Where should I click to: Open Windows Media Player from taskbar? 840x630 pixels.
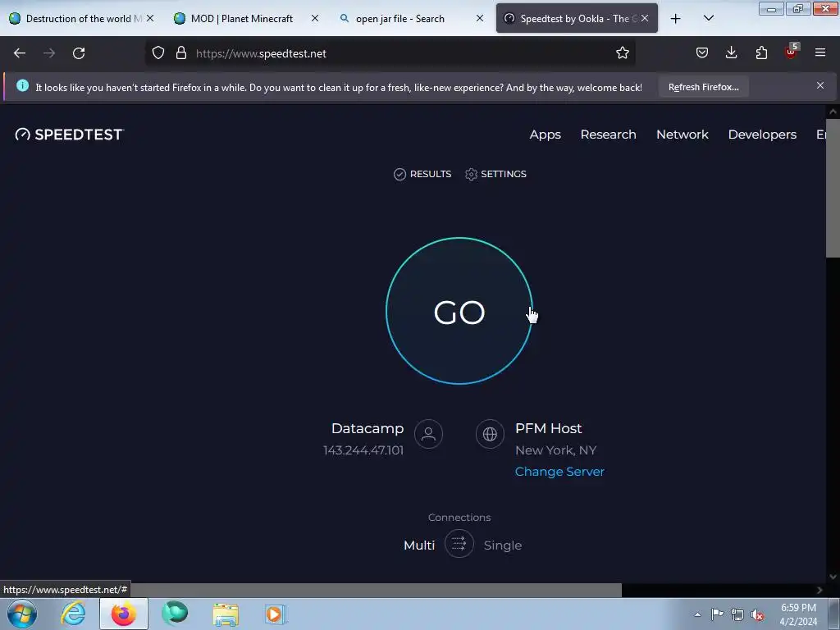point(276,614)
